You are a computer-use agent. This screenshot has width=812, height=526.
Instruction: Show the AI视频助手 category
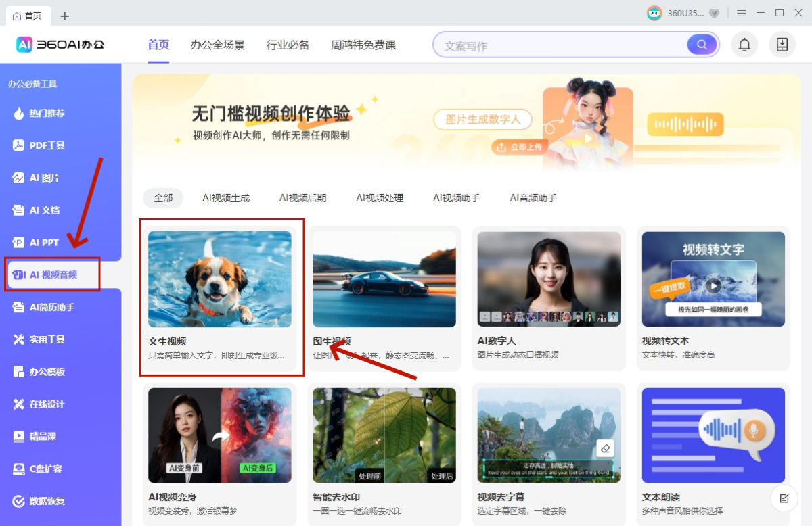[x=457, y=198]
